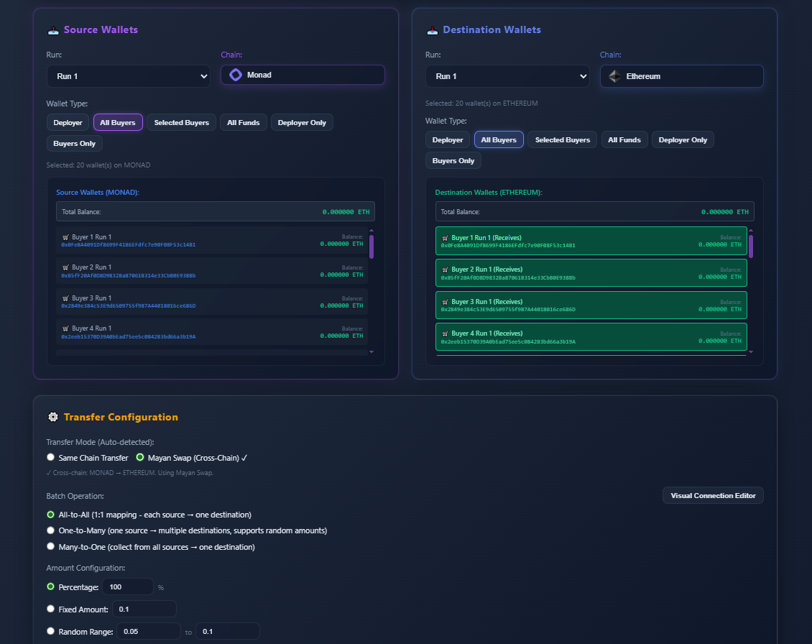Image resolution: width=812 pixels, height=644 pixels.
Task: Choose One-to-Many batch operation
Action: tap(50, 530)
